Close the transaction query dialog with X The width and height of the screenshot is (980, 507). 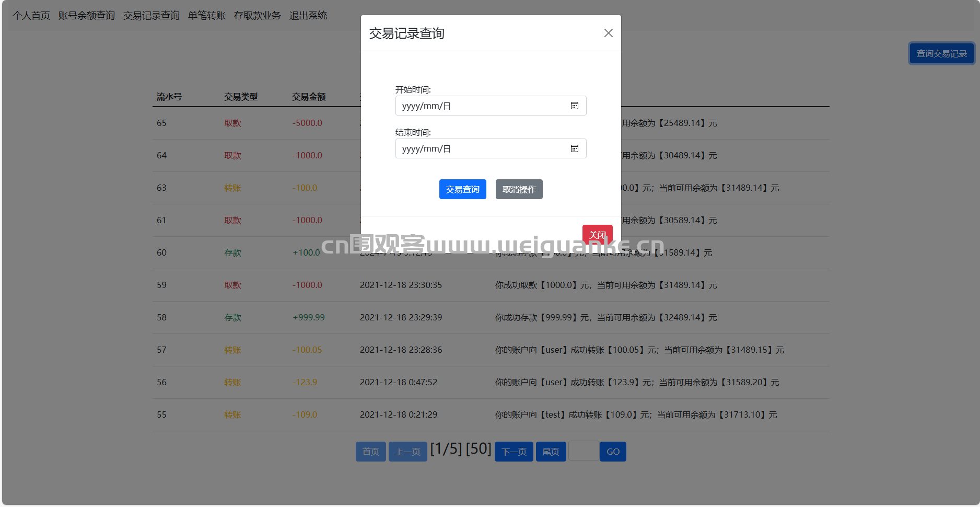pos(608,33)
